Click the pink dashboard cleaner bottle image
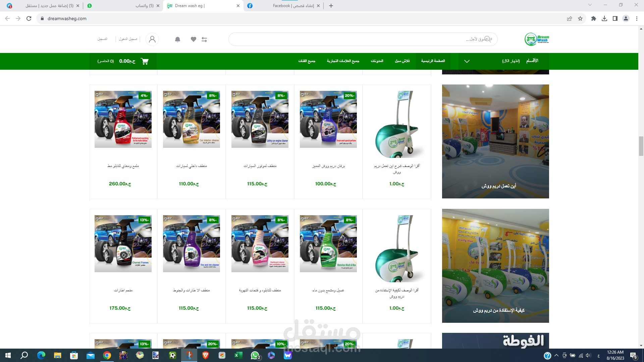Image resolution: width=644 pixels, height=362 pixels. coord(260,244)
